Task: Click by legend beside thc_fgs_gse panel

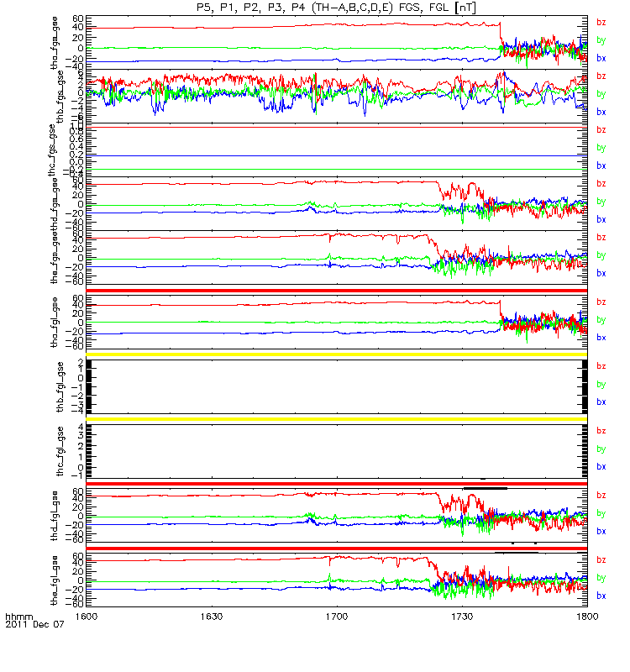Action: click(601, 148)
